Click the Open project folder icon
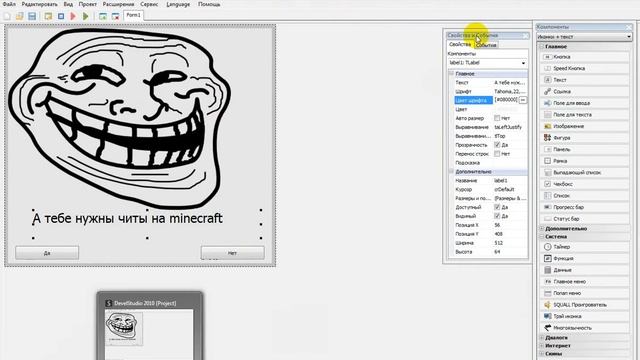Viewport: 640px width, 360px height. pos(20,16)
